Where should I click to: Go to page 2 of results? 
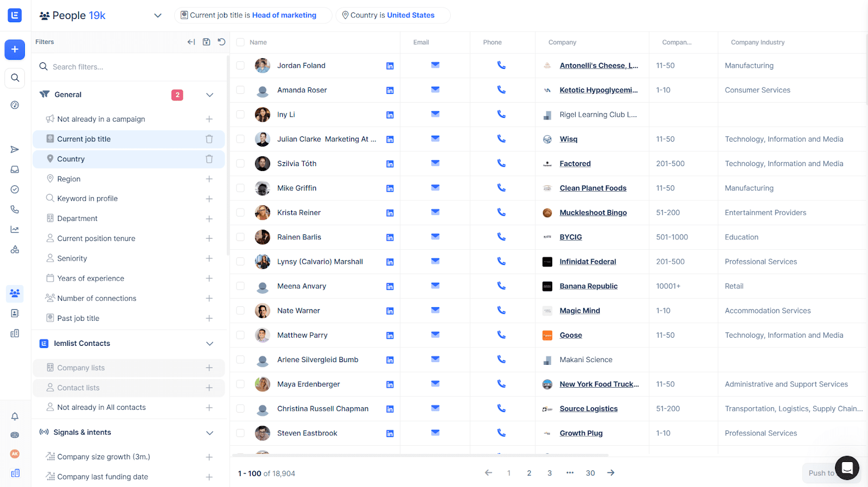coord(529,473)
